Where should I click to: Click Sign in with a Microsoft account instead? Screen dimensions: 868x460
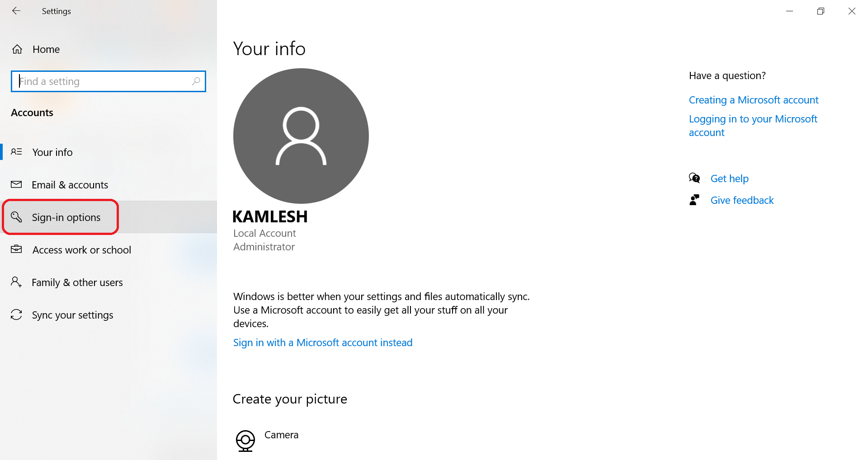click(x=322, y=342)
